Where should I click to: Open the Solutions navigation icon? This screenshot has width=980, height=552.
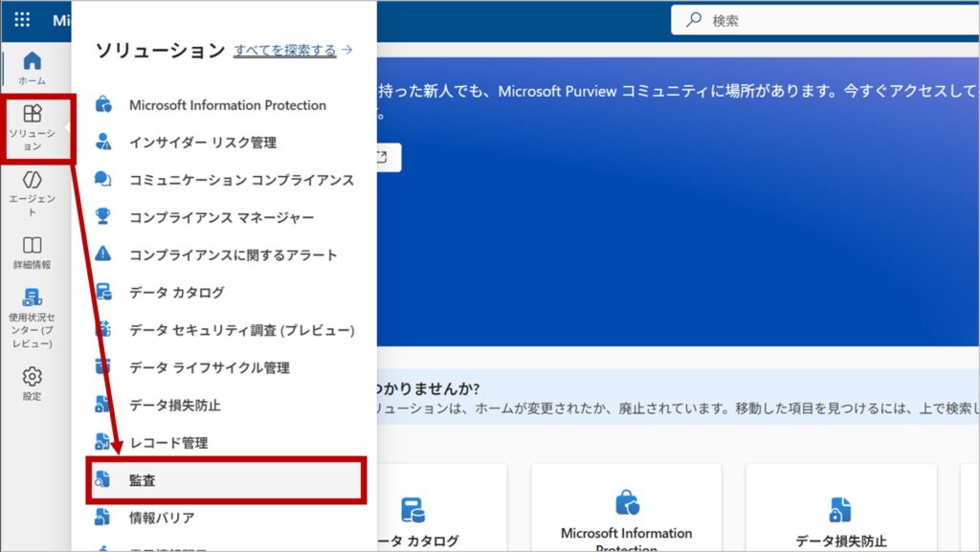[x=33, y=127]
